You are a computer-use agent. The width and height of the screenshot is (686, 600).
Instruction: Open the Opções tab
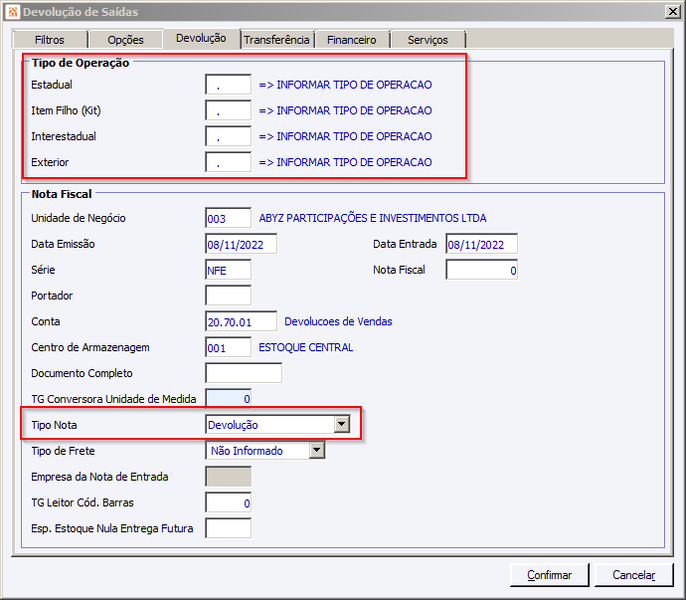126,40
